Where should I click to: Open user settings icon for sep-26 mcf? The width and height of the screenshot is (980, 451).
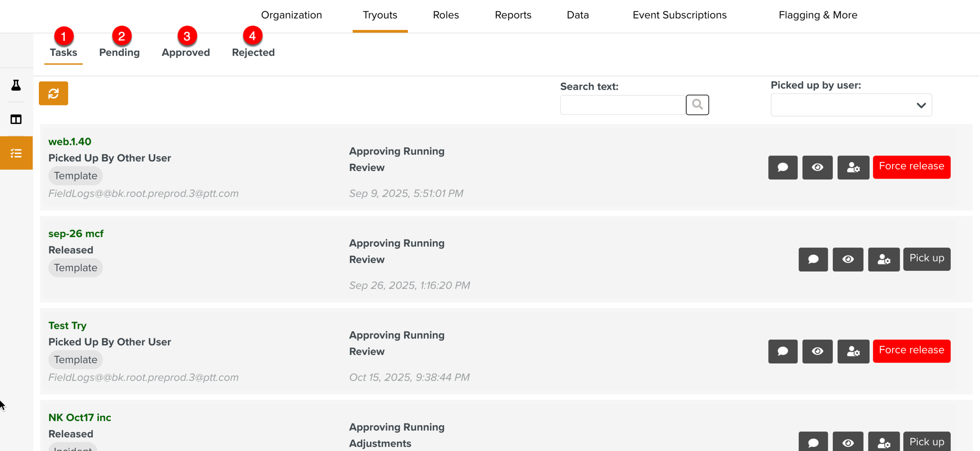click(x=884, y=259)
